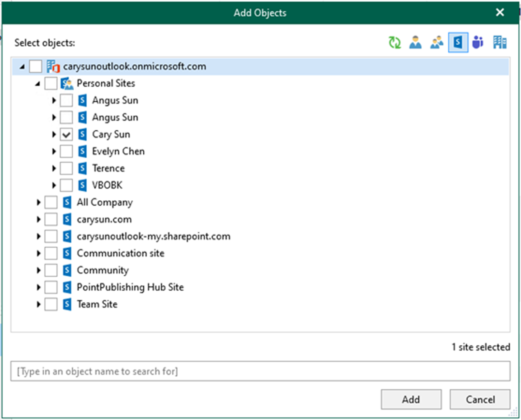Select the Communication site label
The image size is (521, 420).
(121, 253)
